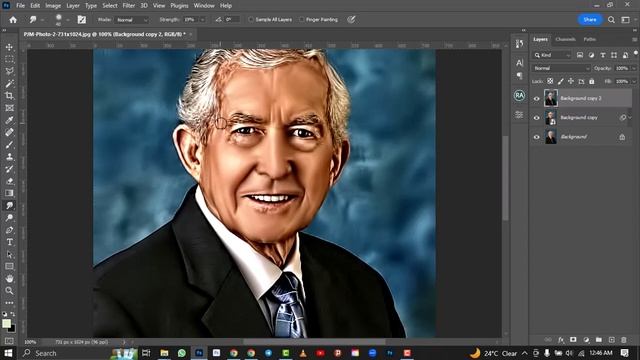The height and width of the screenshot is (360, 640).
Task: Open the smudge Mode dropdown
Action: 131,20
